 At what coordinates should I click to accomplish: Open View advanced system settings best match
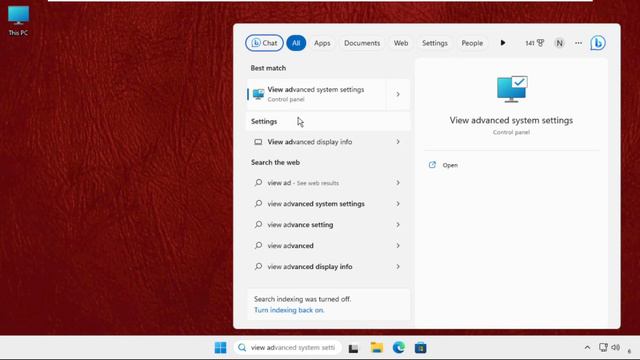tap(316, 94)
